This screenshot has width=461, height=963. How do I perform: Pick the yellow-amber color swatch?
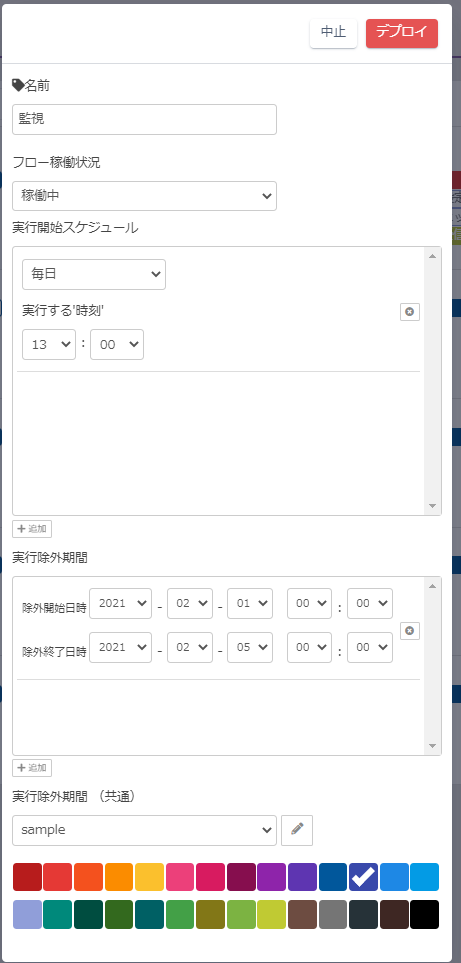coord(150,877)
